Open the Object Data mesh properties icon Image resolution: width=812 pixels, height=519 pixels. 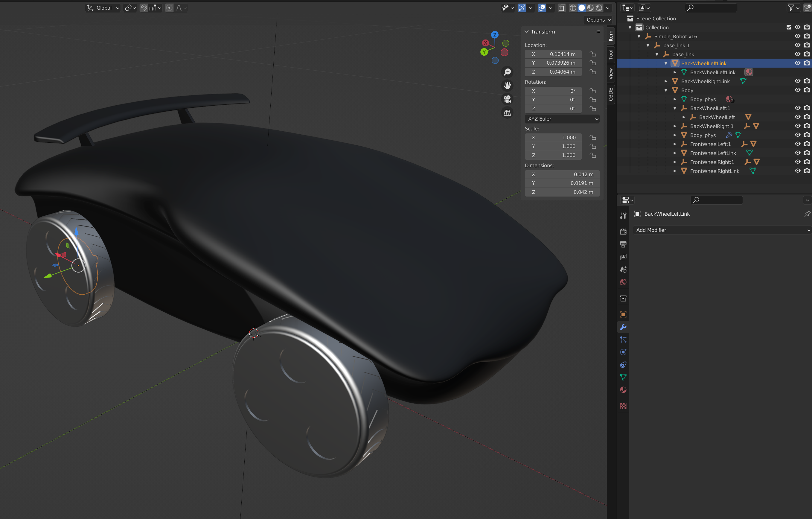623,377
